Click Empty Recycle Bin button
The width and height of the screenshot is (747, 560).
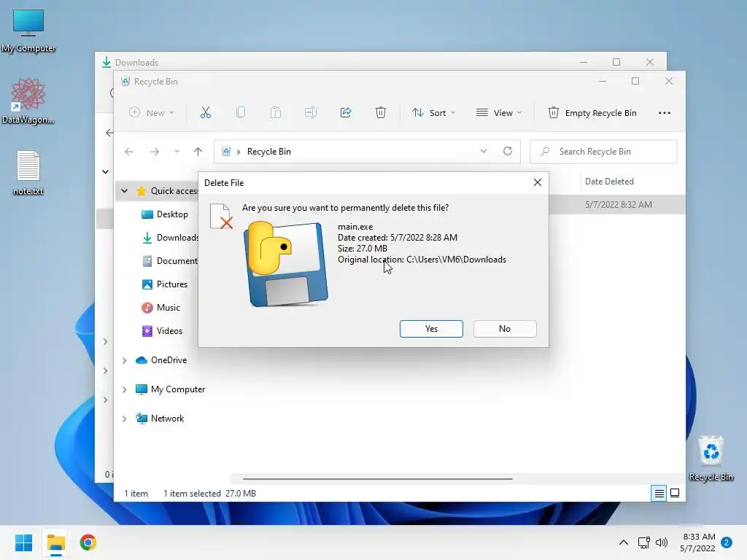[592, 113]
